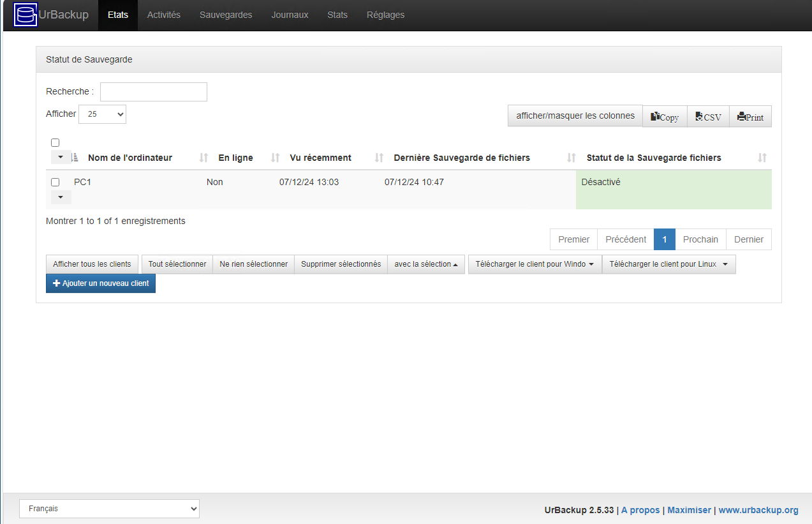Click the UrBackup database logo

pyautogui.click(x=25, y=14)
